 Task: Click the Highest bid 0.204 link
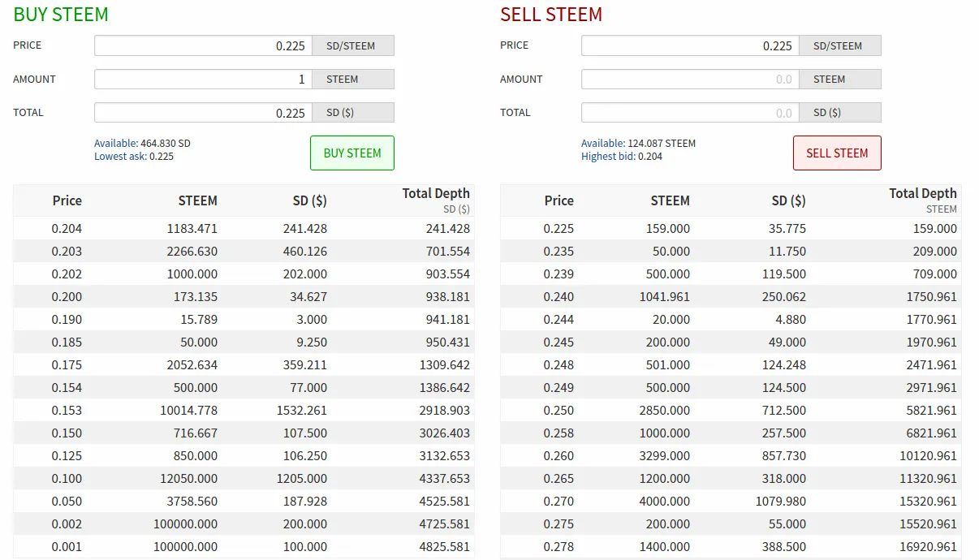point(622,157)
